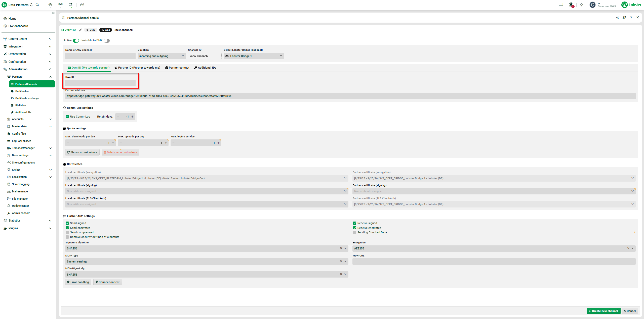Click the help question mark icon
Screen dimensions: 644x319
tap(631, 18)
